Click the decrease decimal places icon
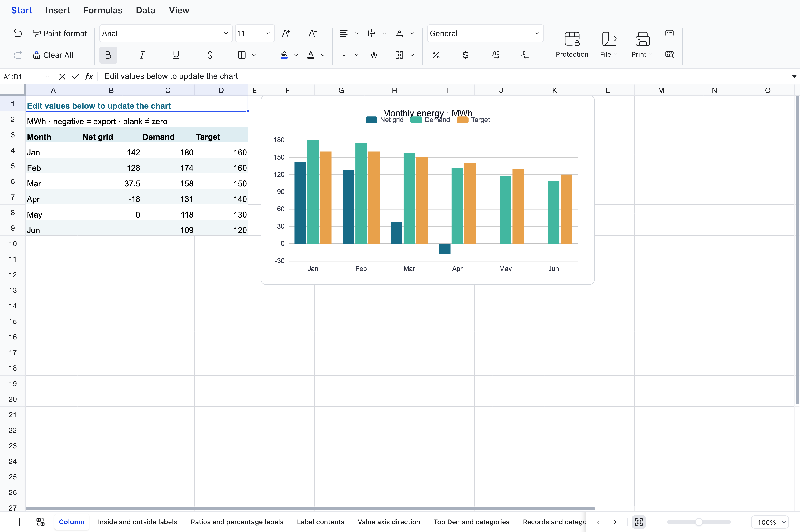Viewport: 800px width, 532px height. point(525,55)
